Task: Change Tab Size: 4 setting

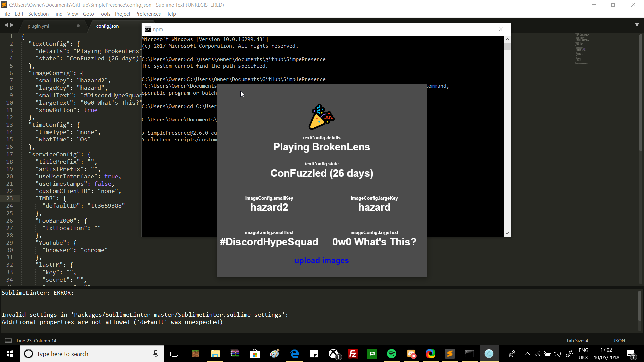Action: pos(577,341)
